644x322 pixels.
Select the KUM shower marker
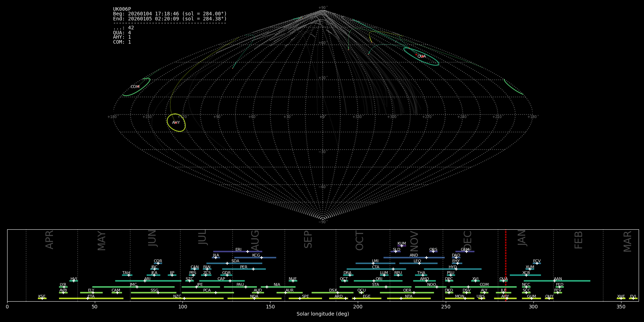402,246
